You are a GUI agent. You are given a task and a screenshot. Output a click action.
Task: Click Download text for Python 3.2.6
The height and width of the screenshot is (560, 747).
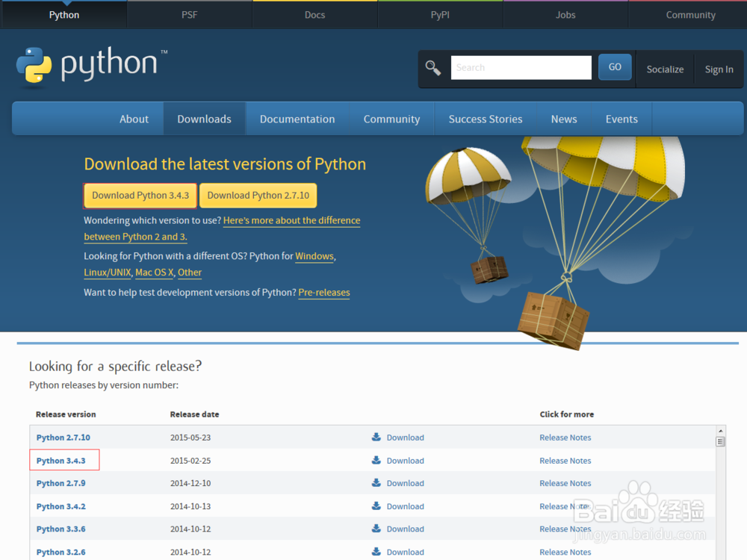(x=406, y=552)
